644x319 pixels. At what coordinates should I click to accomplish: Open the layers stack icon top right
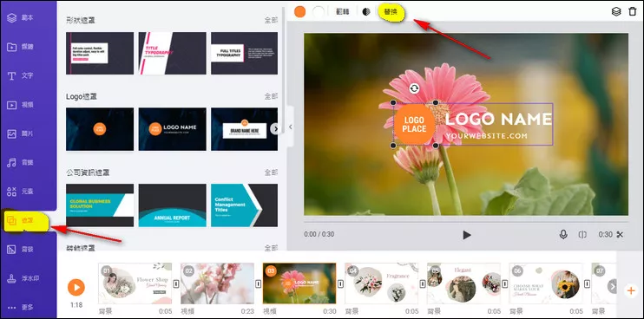616,11
